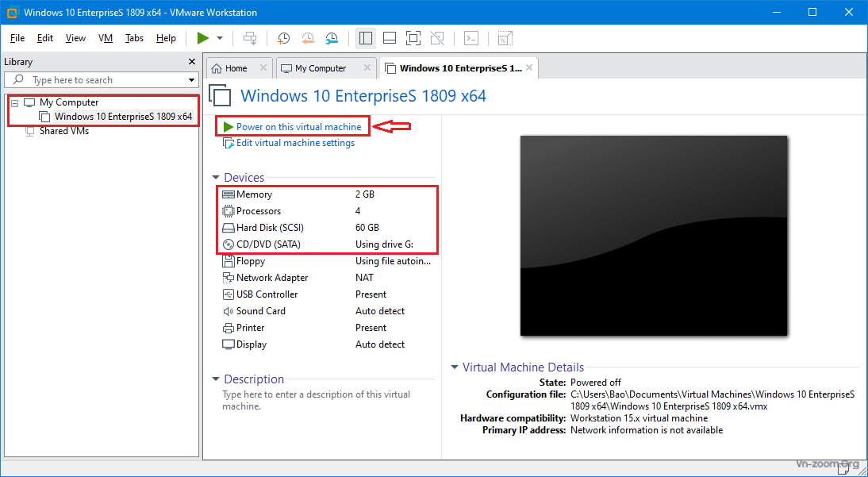Click the Processors device icon
The height and width of the screenshot is (477, 868).
click(228, 211)
